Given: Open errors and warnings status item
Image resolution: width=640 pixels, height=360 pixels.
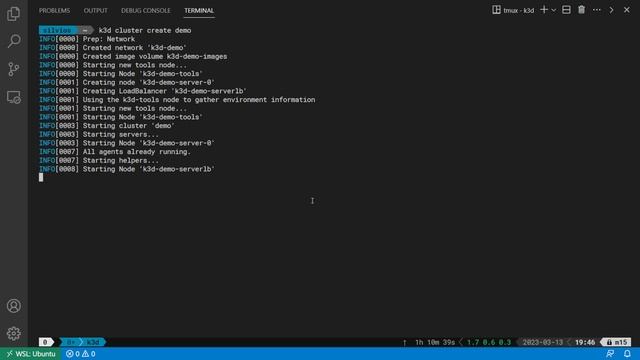Looking at the screenshot, I should coord(80,354).
